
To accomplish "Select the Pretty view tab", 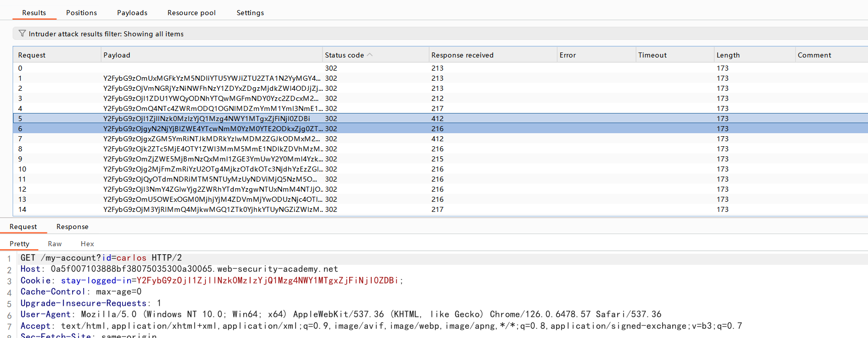I will coord(19,244).
